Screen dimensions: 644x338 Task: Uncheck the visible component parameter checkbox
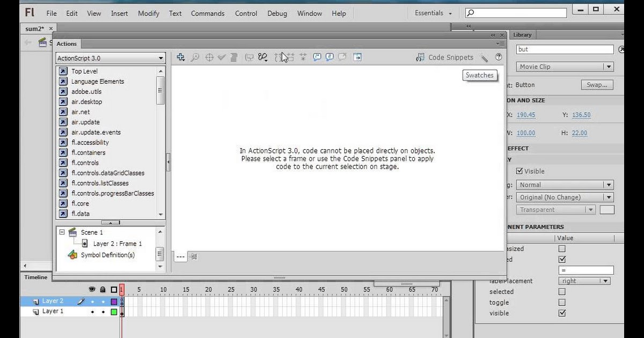(x=562, y=313)
